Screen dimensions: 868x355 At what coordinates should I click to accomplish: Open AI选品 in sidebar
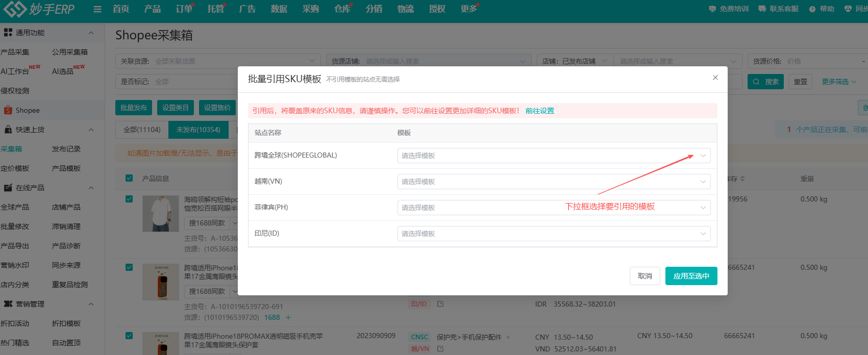(63, 71)
